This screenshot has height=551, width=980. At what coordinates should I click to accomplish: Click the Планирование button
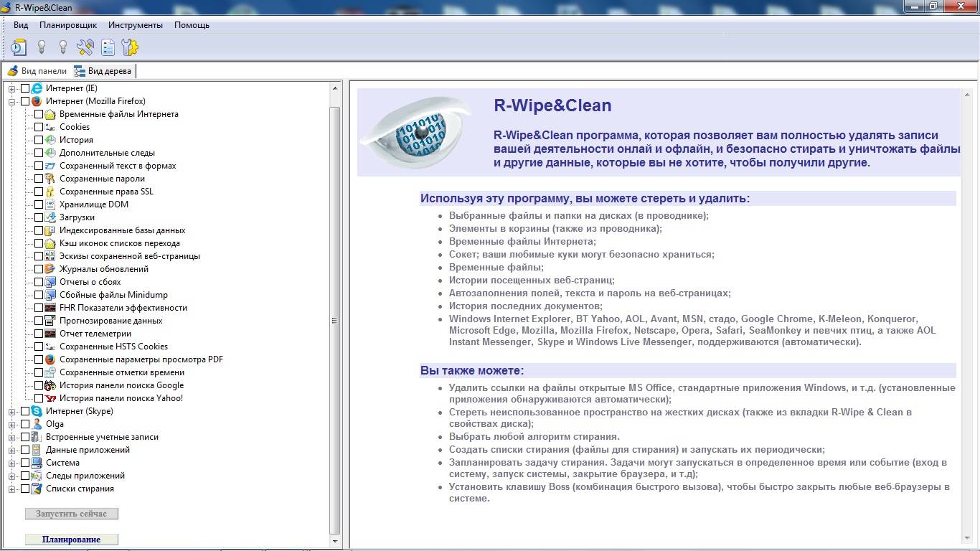(72, 540)
